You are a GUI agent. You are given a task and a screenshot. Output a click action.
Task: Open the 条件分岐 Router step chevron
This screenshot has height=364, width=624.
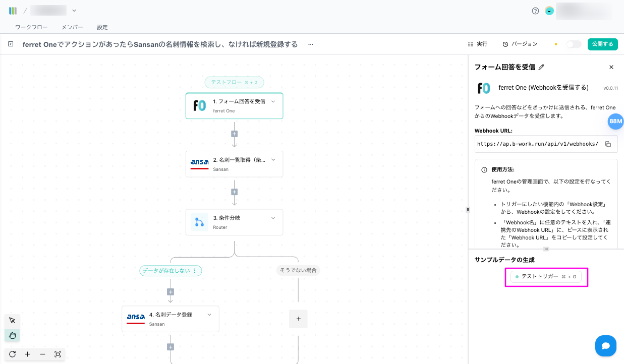[x=273, y=218]
